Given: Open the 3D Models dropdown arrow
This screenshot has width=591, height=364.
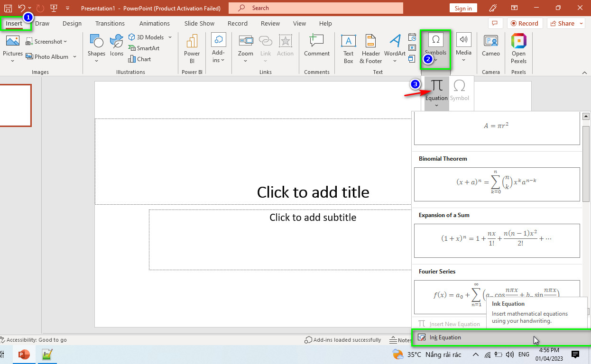Looking at the screenshot, I should point(170,37).
